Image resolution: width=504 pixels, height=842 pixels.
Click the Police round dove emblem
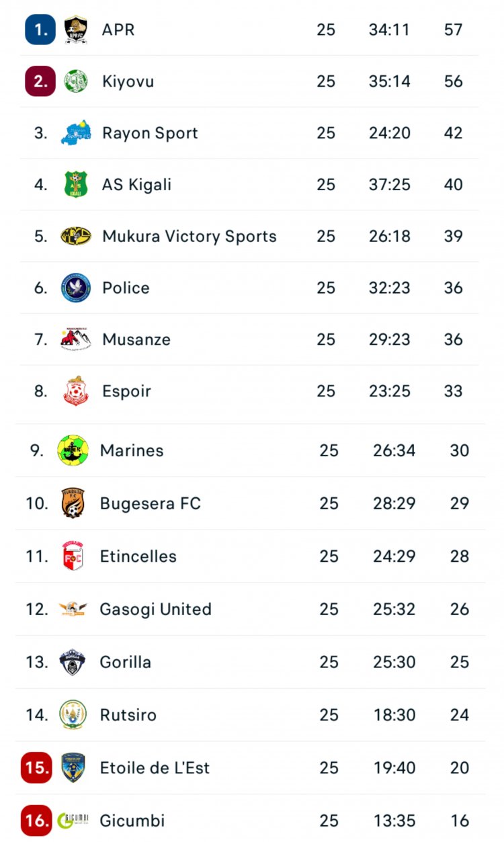point(75,288)
